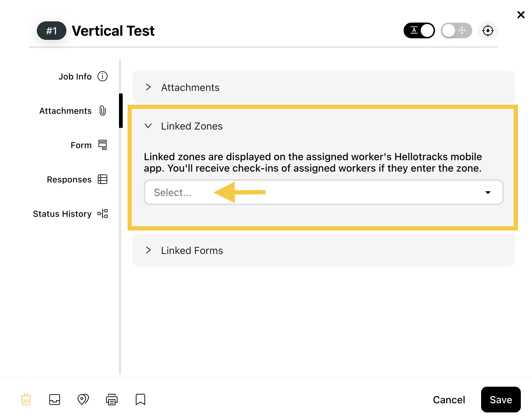View the Status History tab

[x=70, y=214]
